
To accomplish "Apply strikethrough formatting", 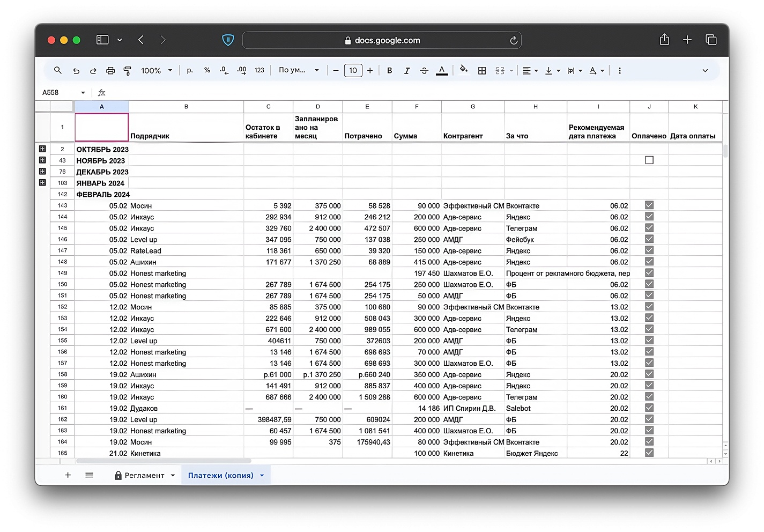I will tap(424, 70).
